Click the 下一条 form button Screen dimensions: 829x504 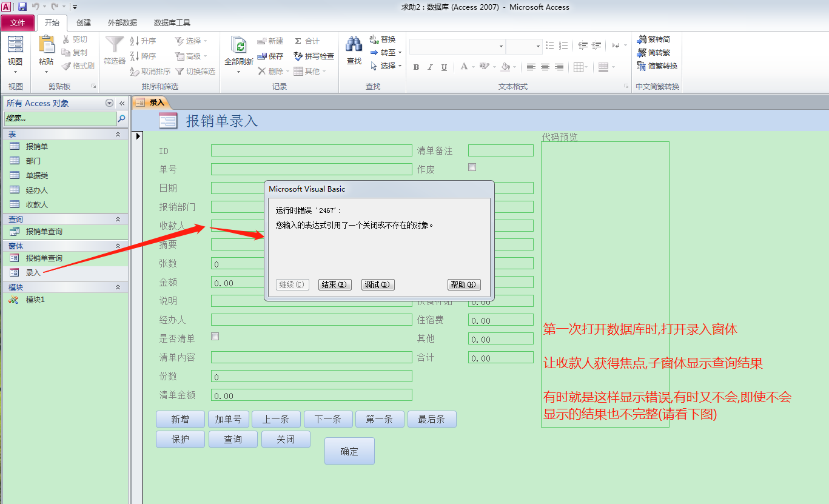327,419
